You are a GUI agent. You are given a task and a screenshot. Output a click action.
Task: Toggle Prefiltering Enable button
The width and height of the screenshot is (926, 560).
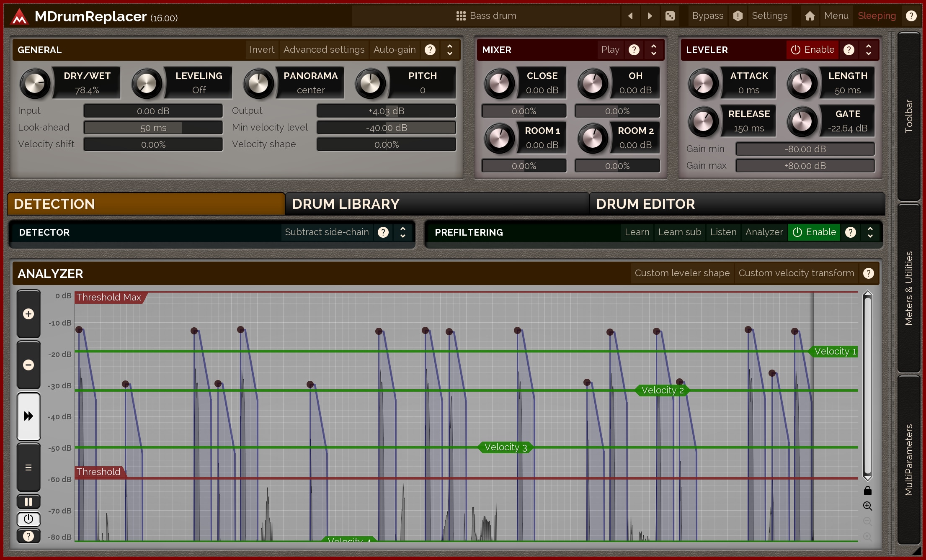pyautogui.click(x=814, y=232)
